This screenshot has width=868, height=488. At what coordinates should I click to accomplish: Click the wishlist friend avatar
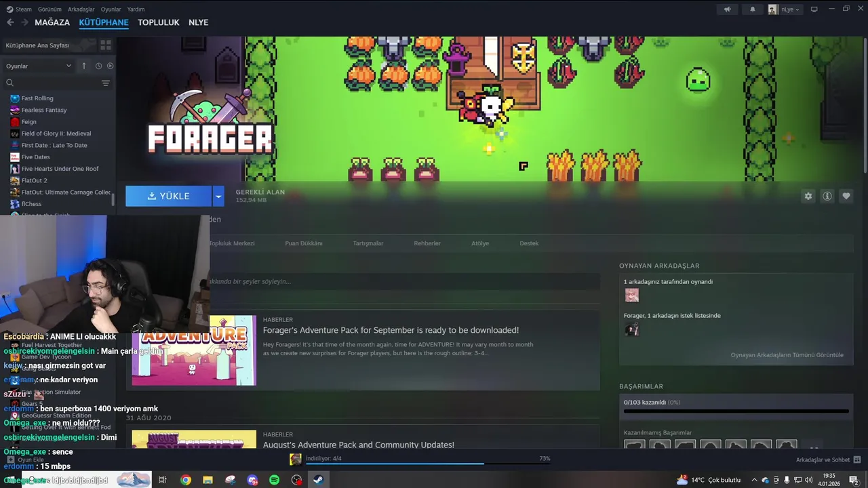[x=631, y=330]
